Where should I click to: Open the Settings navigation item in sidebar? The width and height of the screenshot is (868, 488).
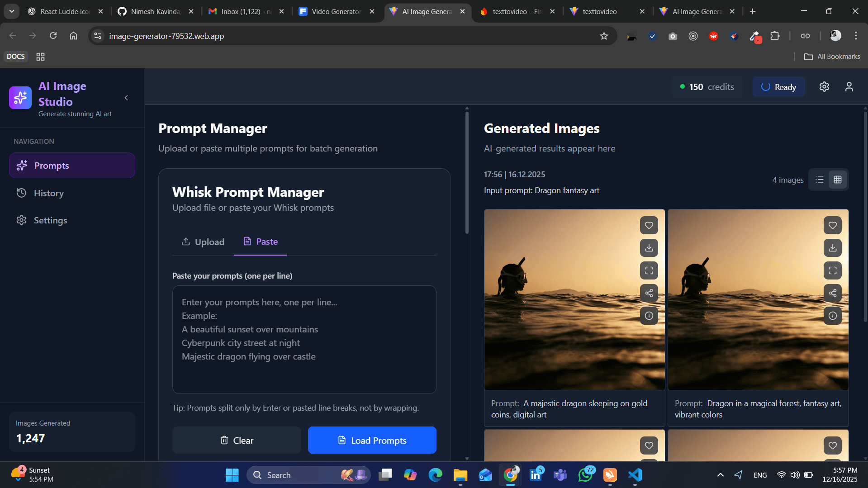coord(72,220)
